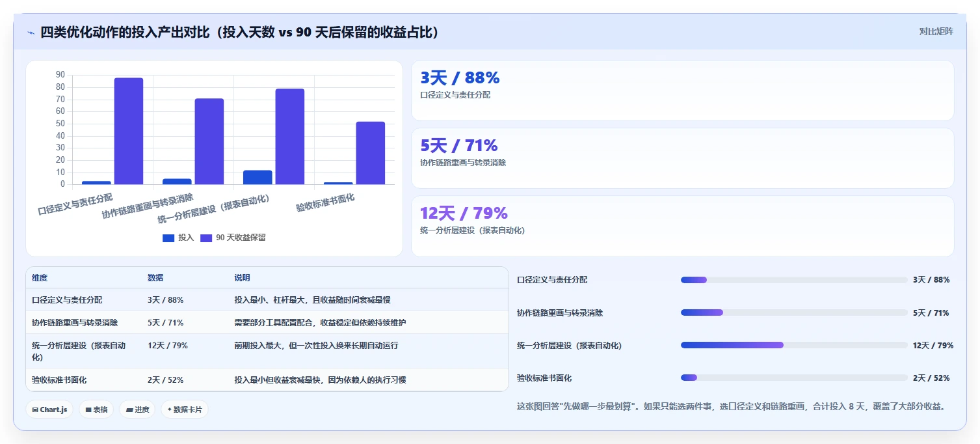980x444 pixels.
Task: Click the 统一分析层建设 progress bar
Action: pyautogui.click(x=794, y=345)
